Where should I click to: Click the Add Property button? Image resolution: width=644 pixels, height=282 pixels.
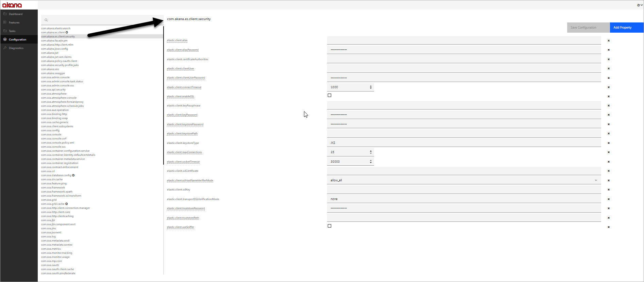point(627,28)
